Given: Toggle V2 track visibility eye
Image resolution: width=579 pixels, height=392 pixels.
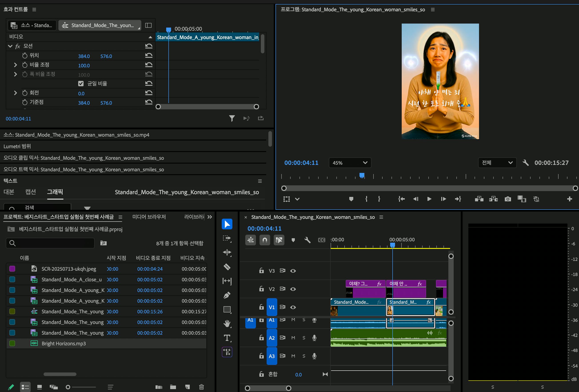Looking at the screenshot, I should coord(293,289).
